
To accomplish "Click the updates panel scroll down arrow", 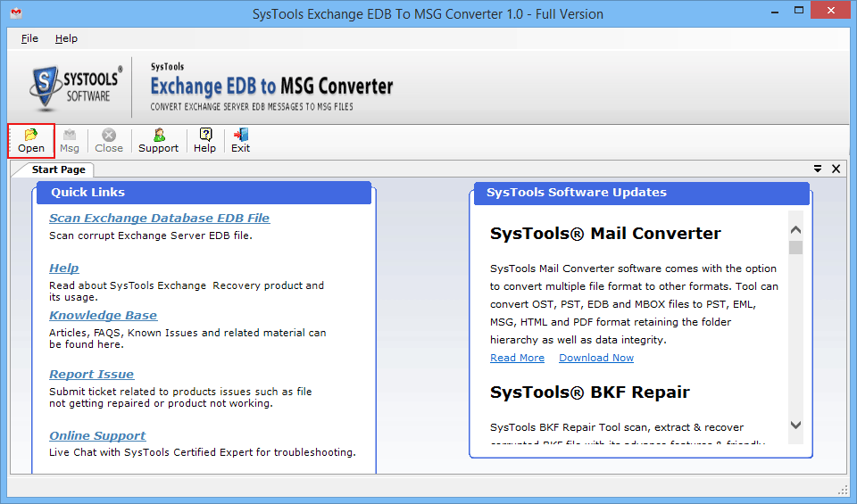I will (795, 425).
